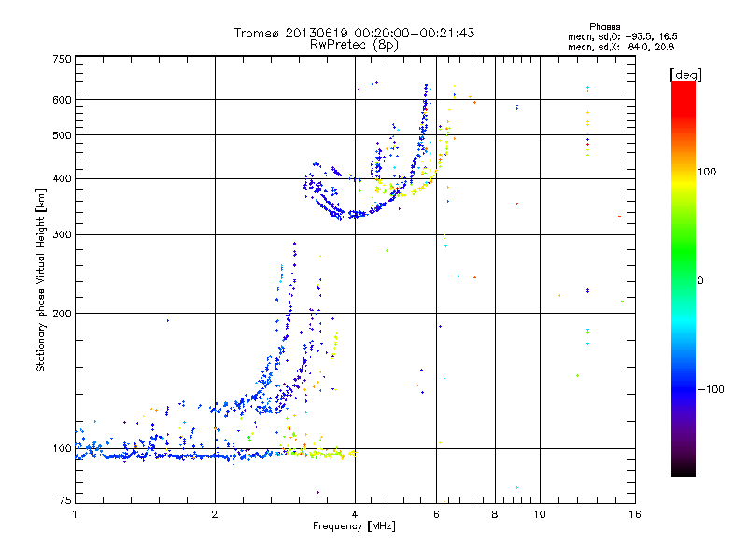Click the plot title 'Tromsø 20130619 00:20:00-00:21:43'
This screenshot has width=747, height=560.
pyautogui.click(x=354, y=33)
